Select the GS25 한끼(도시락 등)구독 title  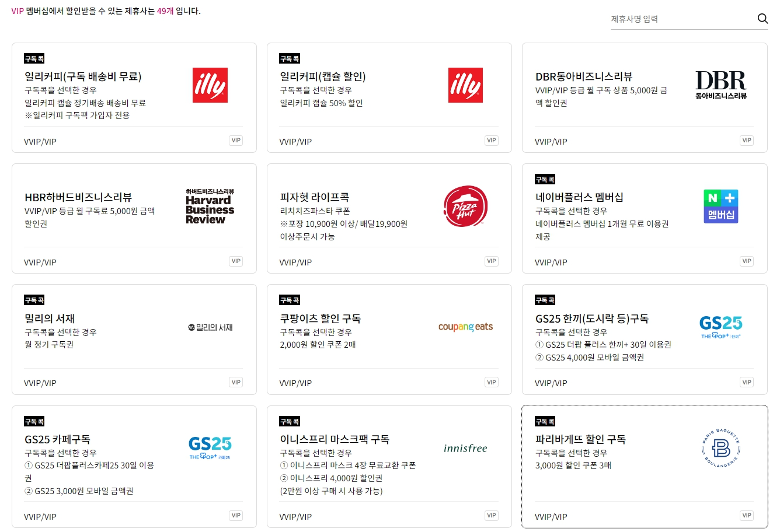[592, 318]
